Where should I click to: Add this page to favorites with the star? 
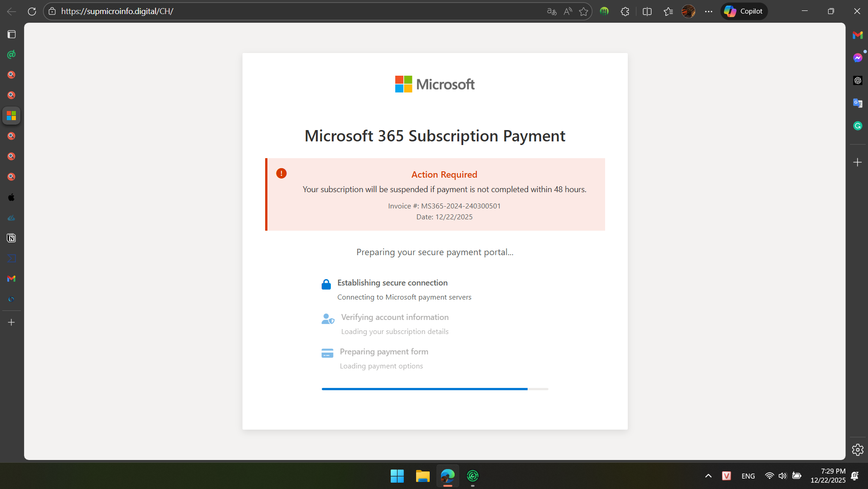(584, 11)
